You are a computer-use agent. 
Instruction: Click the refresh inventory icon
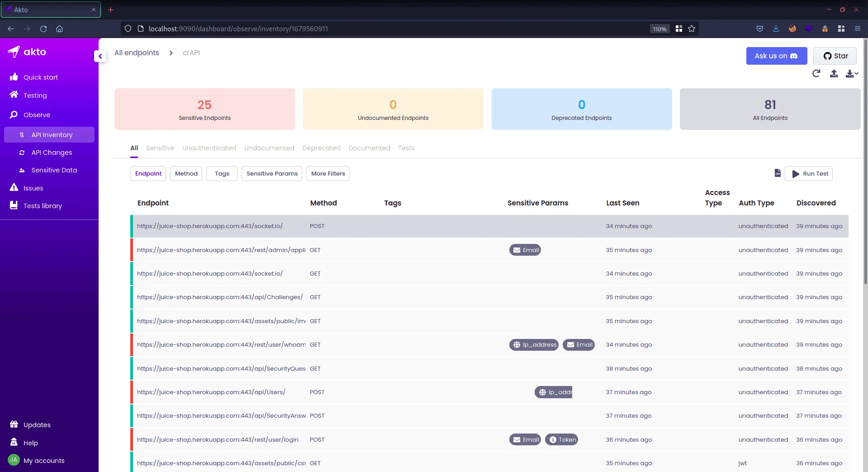816,73
